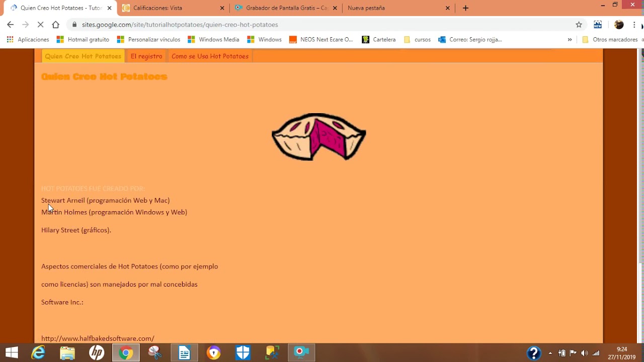This screenshot has height=362, width=644.
Task: Close the Calificaciones: Vista tab
Action: click(x=222, y=8)
